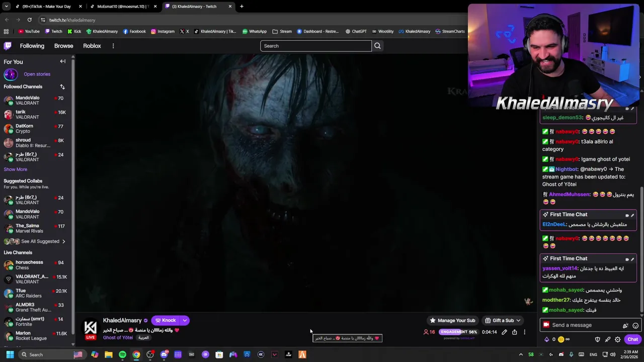
Task: Switch to the MoEsmat10 tab
Action: point(124,7)
